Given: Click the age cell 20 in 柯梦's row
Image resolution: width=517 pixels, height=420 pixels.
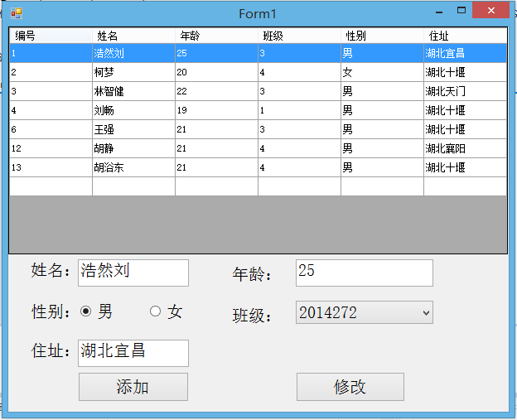Looking at the screenshot, I should click(x=216, y=72).
